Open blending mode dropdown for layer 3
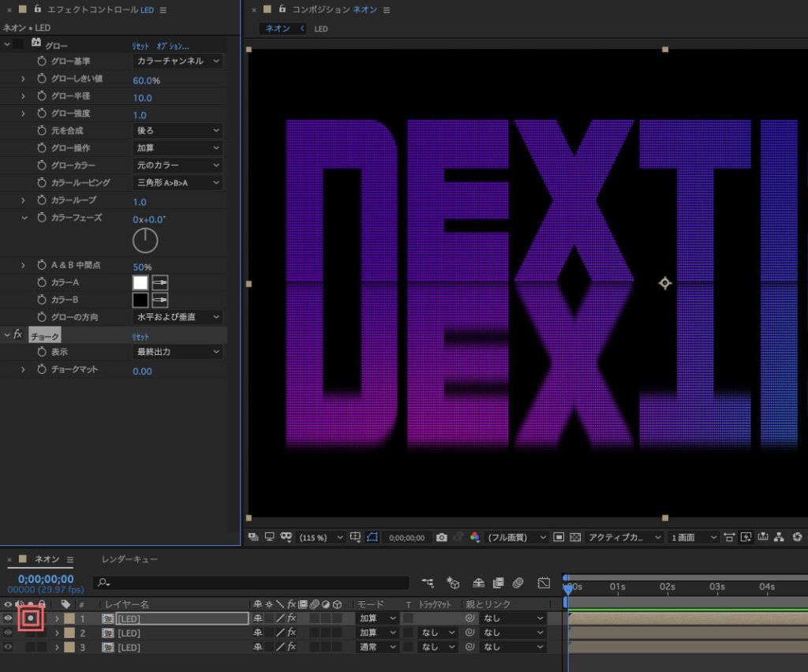Screen dimensions: 808x672 coord(377,647)
